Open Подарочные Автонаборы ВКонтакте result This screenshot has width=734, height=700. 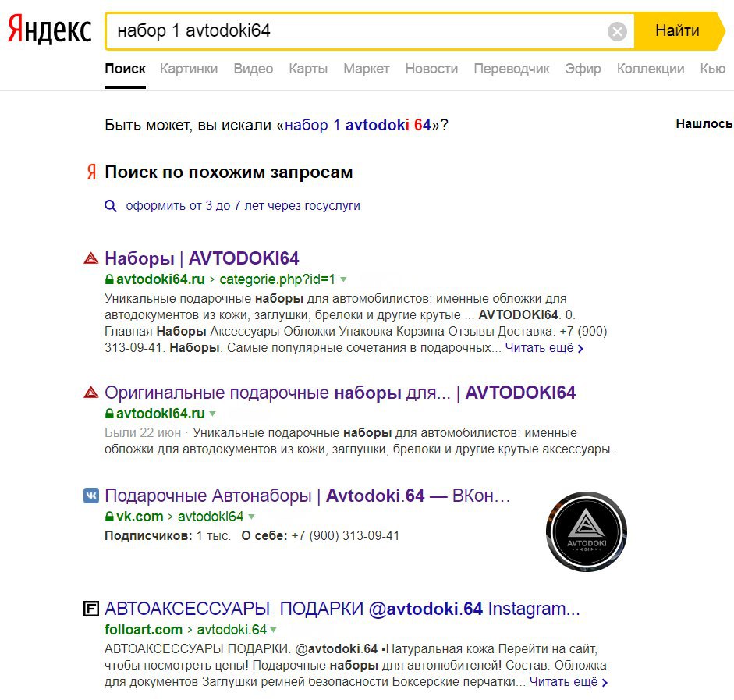click(307, 496)
